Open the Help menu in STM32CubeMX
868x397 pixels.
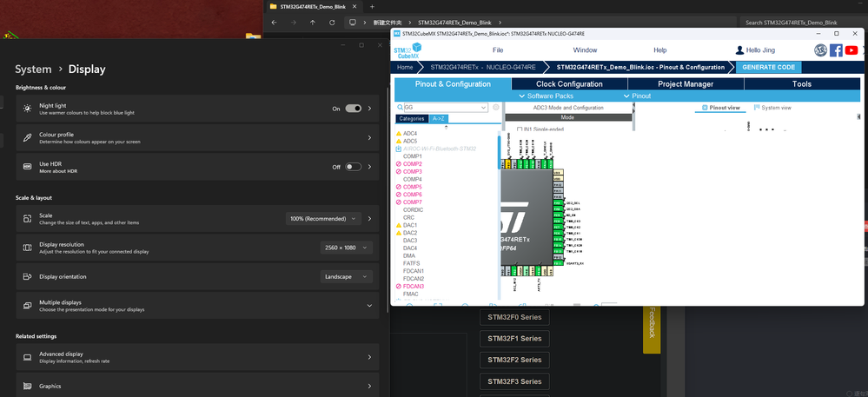pyautogui.click(x=659, y=50)
